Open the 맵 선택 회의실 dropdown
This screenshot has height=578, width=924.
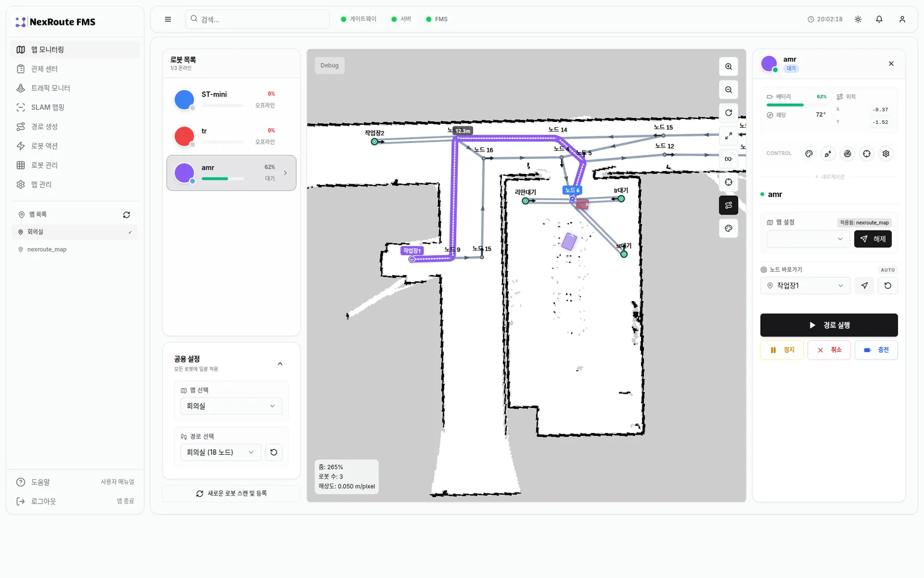click(231, 406)
